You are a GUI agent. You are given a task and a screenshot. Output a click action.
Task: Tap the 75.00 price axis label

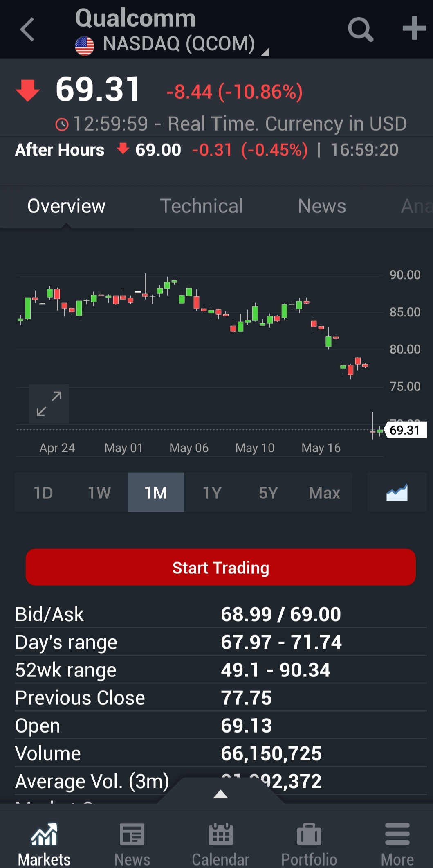405,387
